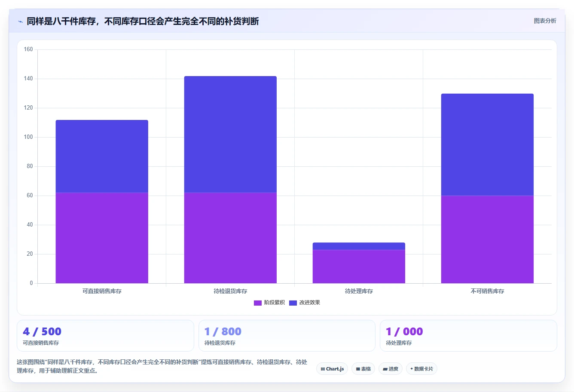Click the y-axis value 0
The width and height of the screenshot is (574, 392).
31,283
